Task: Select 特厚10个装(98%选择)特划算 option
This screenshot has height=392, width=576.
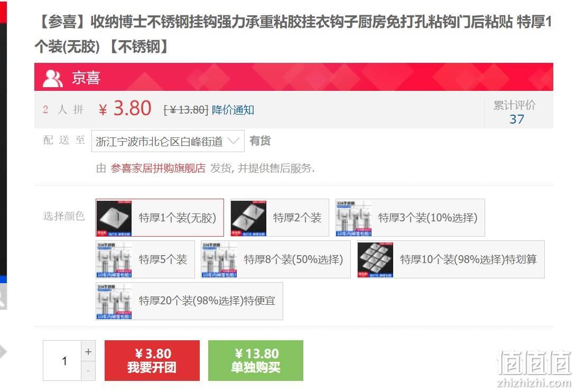Action: (451, 259)
